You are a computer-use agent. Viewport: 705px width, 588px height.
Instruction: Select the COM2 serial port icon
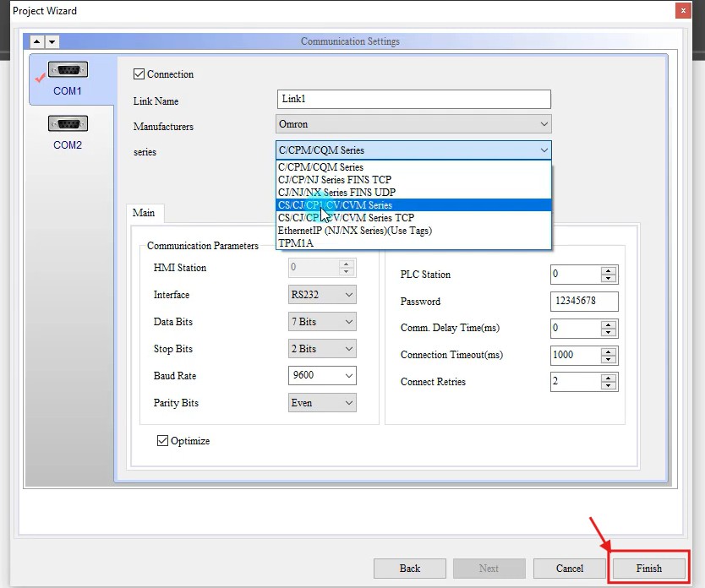[68, 123]
